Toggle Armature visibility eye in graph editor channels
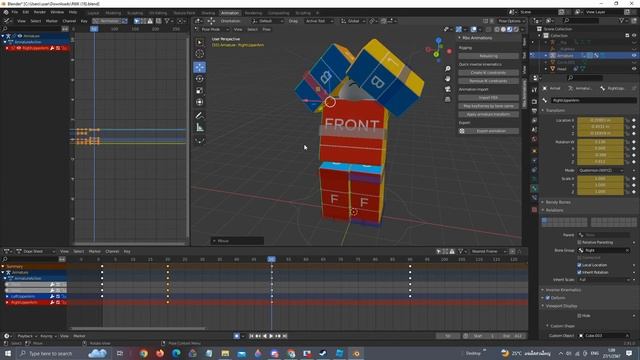 20,36
